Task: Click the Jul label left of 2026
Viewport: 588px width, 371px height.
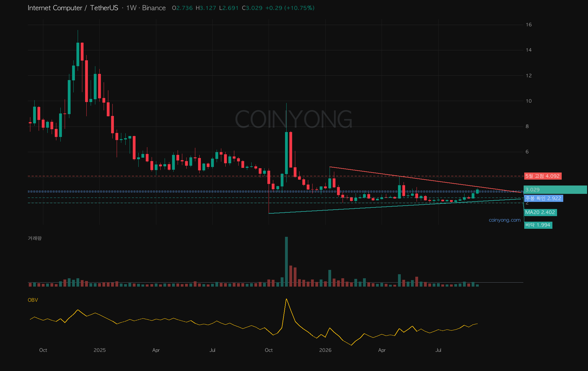Action: click(x=212, y=350)
